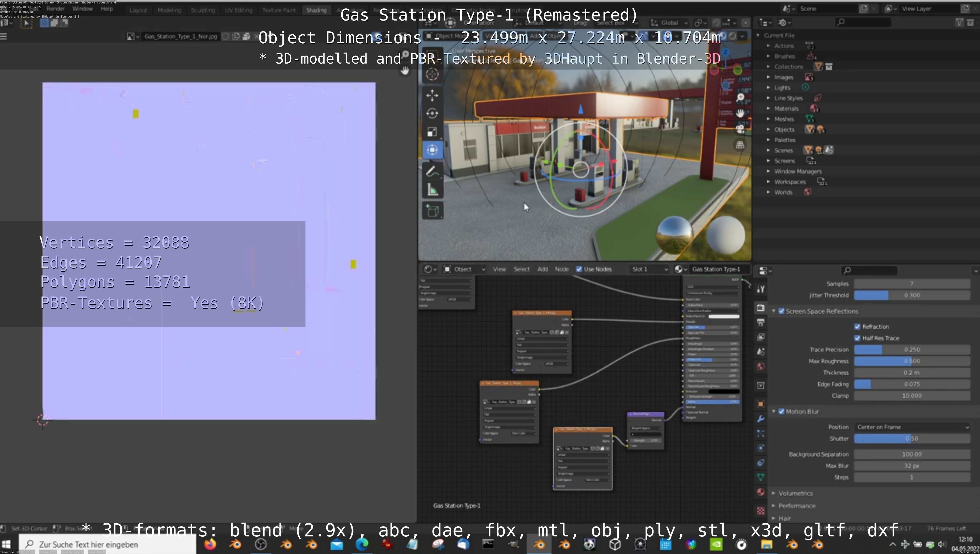
Task: Toggle camera view icon in viewport
Action: (740, 129)
